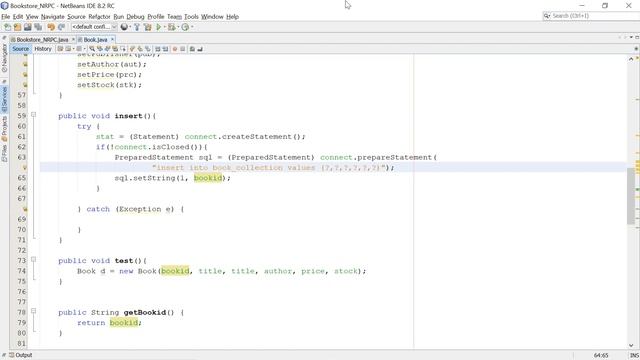Undo the last edit via toolbar arrow

coord(51,27)
